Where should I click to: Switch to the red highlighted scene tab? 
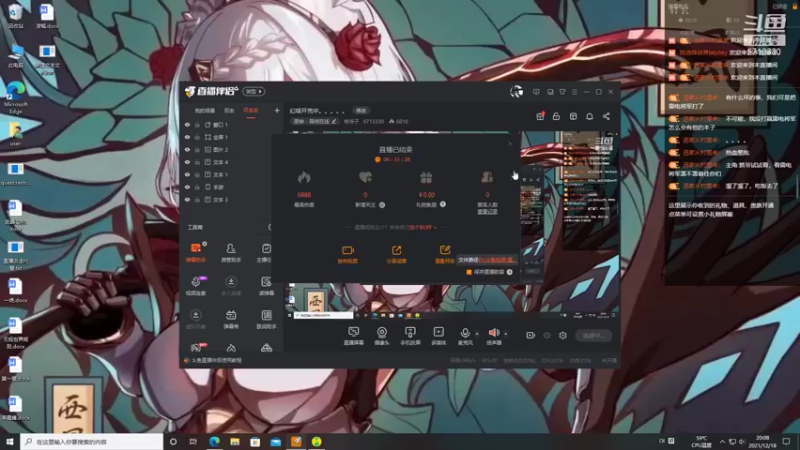[x=251, y=111]
